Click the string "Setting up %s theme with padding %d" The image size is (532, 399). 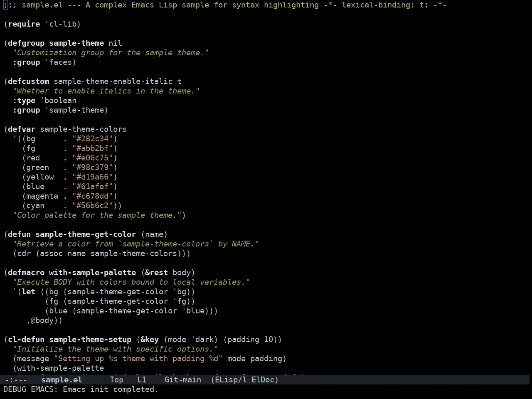[x=138, y=359]
